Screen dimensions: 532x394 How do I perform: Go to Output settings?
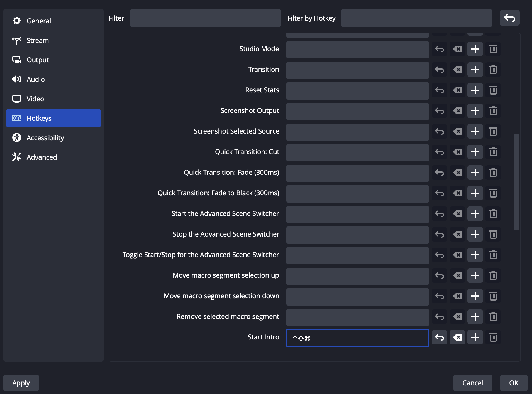pos(38,60)
